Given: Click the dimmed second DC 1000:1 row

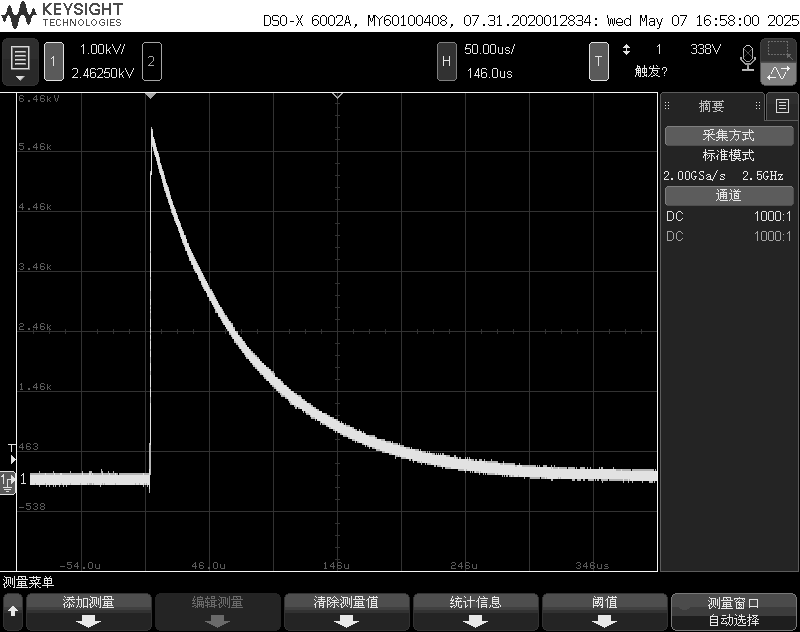Looking at the screenshot, I should click(729, 236).
